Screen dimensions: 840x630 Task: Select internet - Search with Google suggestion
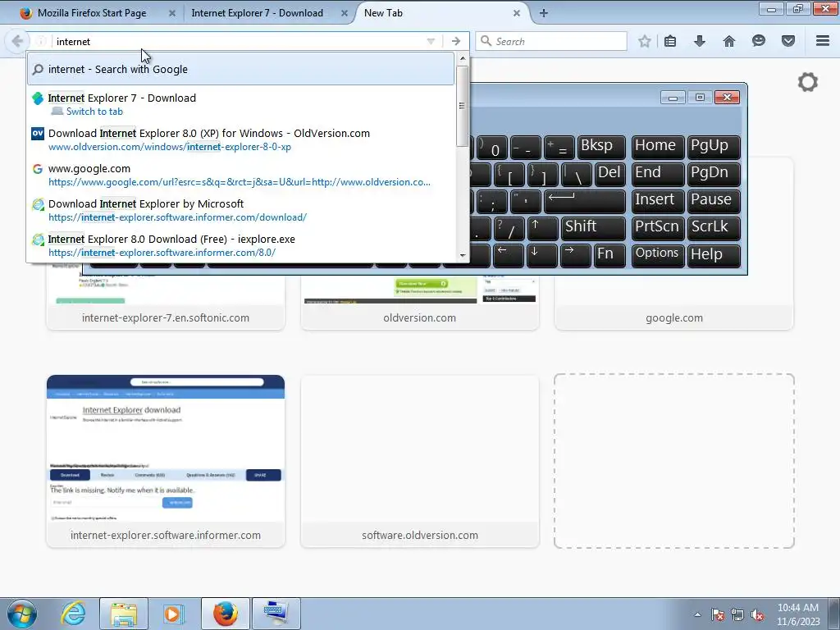tap(240, 69)
